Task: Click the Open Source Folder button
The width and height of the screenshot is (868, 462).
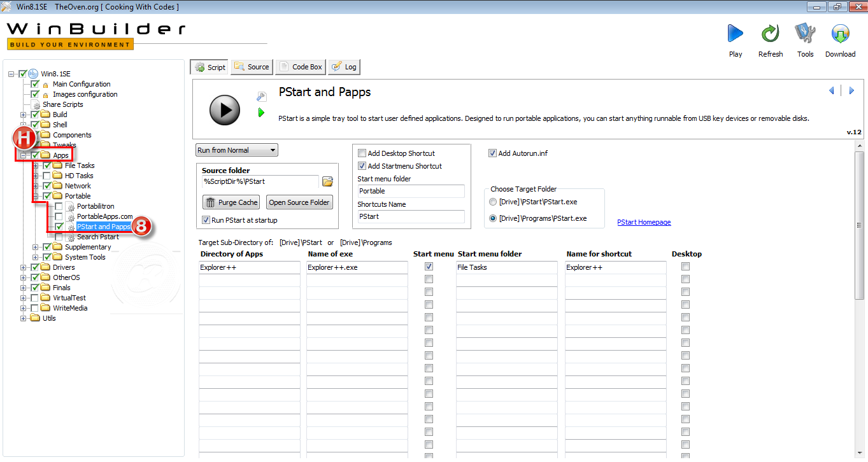Action: [x=299, y=202]
